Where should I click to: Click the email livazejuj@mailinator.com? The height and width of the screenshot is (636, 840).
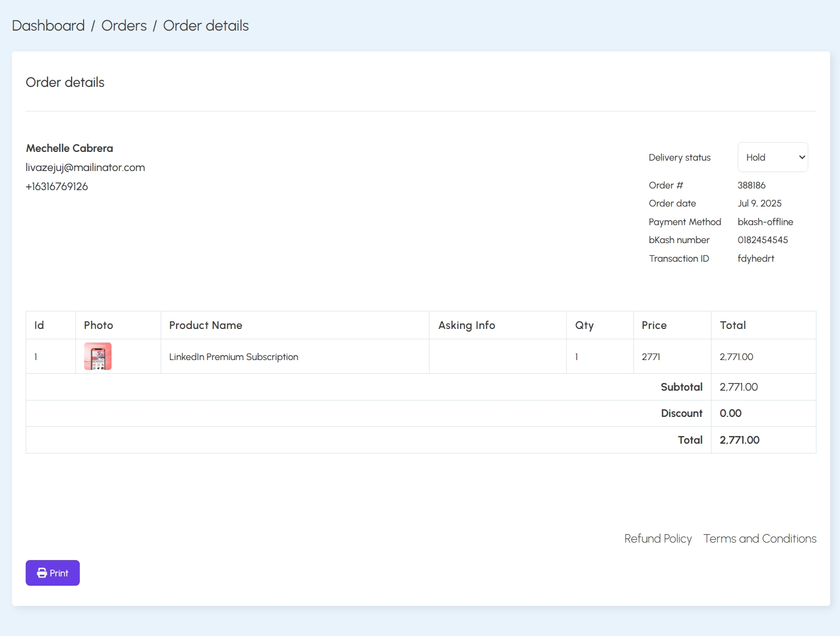point(85,167)
